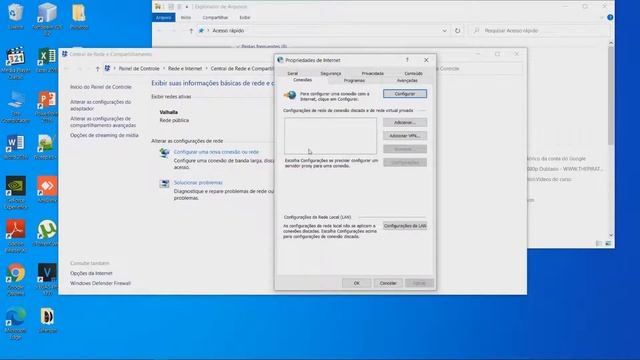Switch to the Programas tab
The height and width of the screenshot is (360, 640).
[354, 80]
